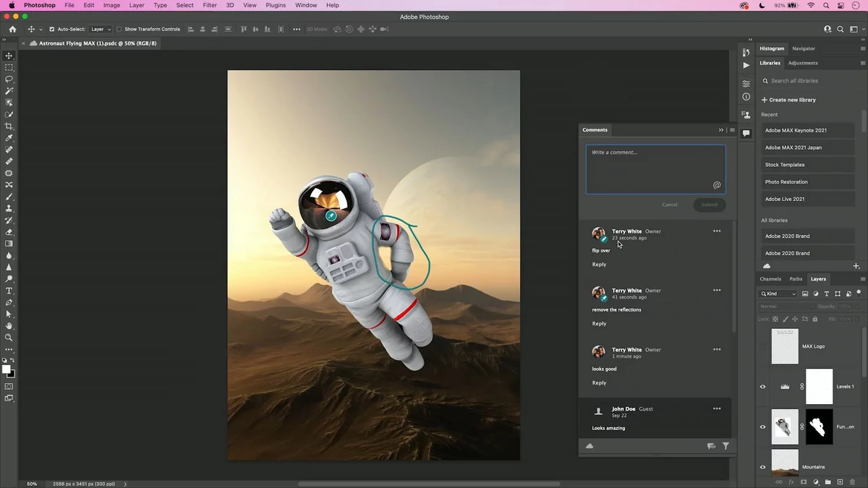Select the Crop tool
Image resolution: width=868 pixels, height=488 pixels.
pos(9,127)
